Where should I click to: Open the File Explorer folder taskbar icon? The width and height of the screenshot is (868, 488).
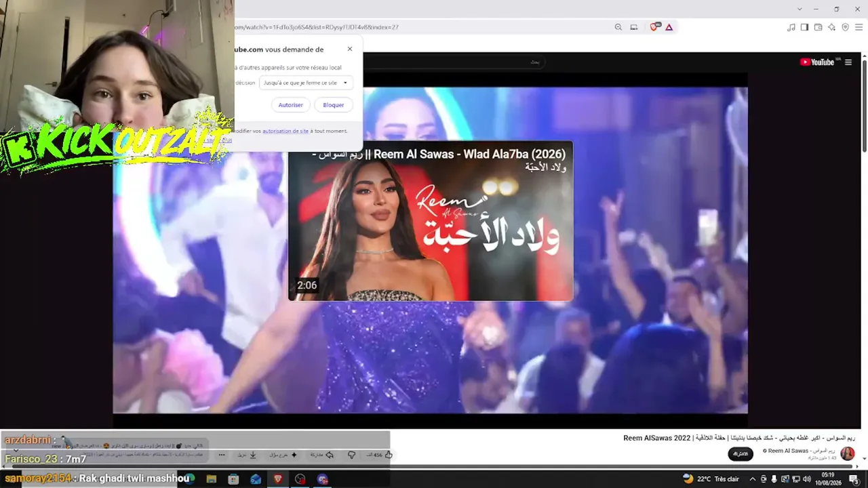(212, 479)
